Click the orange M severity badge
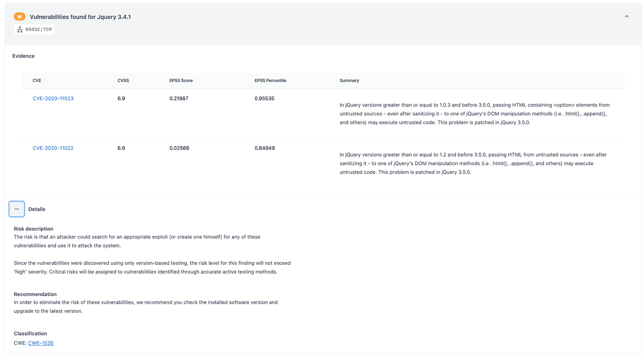 pyautogui.click(x=19, y=16)
